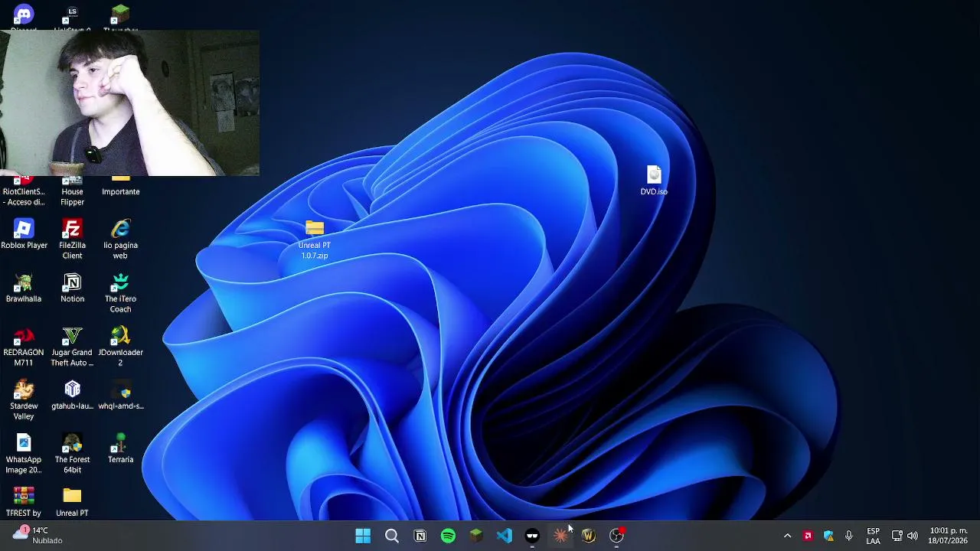Screen dimensions: 980x551
Task: Select The Forest 64bit shortcut
Action: pos(72,454)
